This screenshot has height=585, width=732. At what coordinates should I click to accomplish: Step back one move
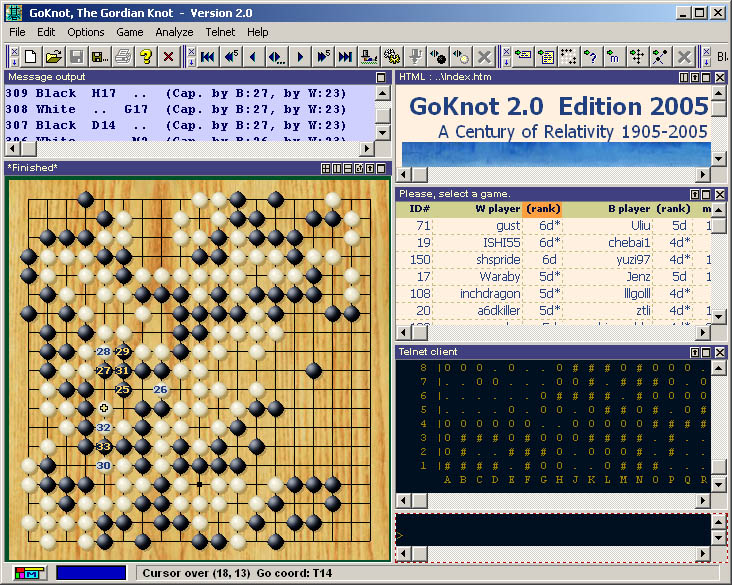click(x=253, y=57)
